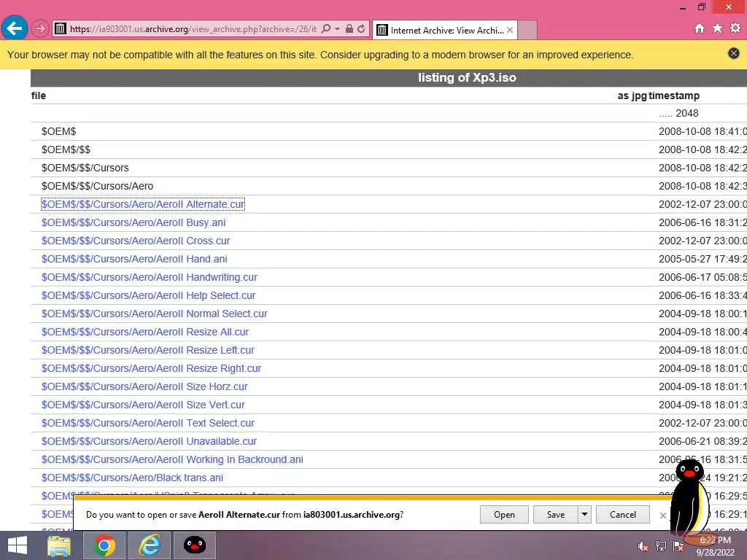The width and height of the screenshot is (747, 560).
Task: Open AeroII Alternate.cur file link
Action: click(143, 204)
